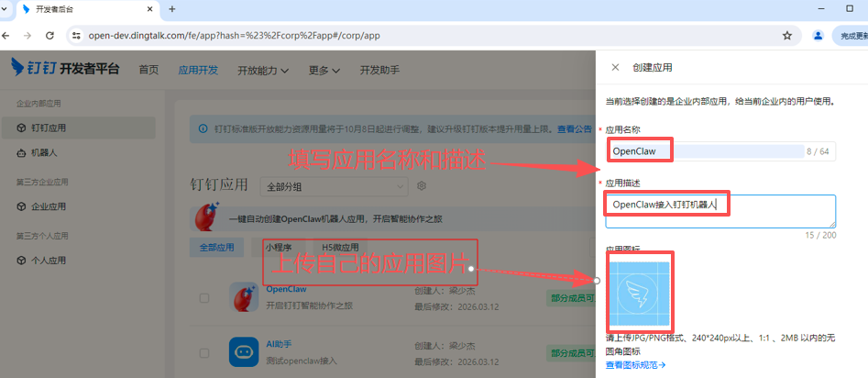Close the 创建应用 panel
The height and width of the screenshot is (378, 868).
click(x=615, y=68)
